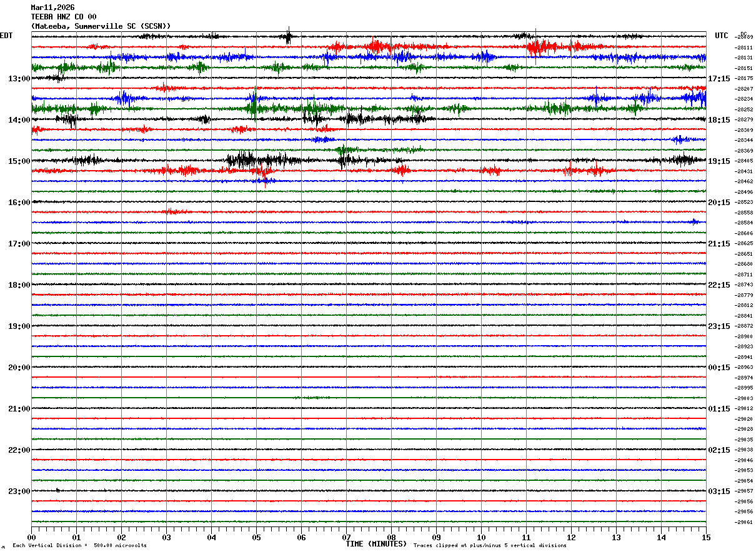Click the '10' minute tick label
The height and width of the screenshot is (554, 756).
(x=481, y=538)
